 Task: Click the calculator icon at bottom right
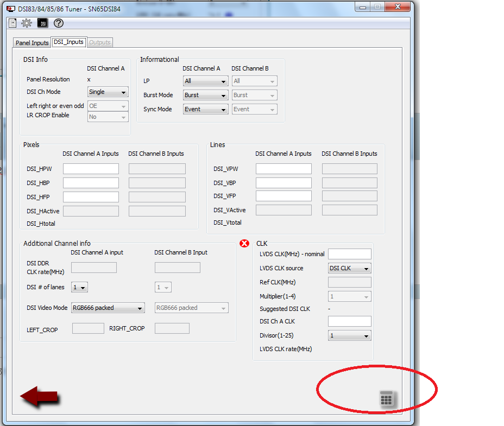[386, 399]
